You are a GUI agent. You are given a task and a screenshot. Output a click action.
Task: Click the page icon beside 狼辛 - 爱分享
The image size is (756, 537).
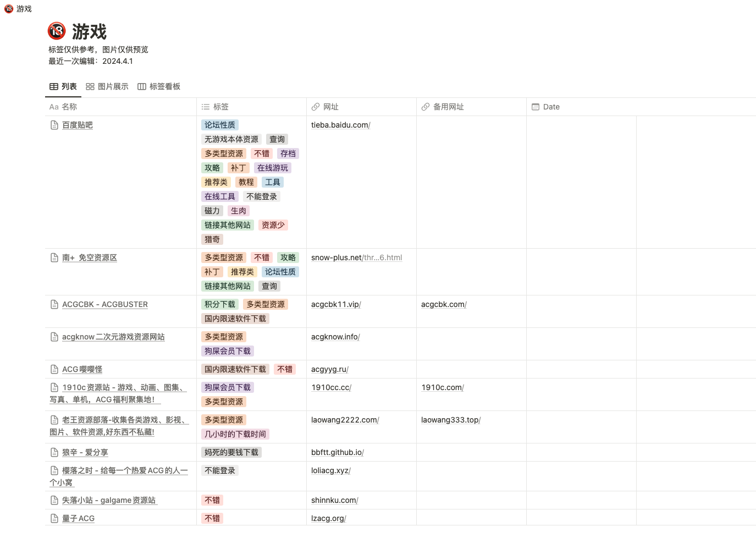pyautogui.click(x=54, y=453)
